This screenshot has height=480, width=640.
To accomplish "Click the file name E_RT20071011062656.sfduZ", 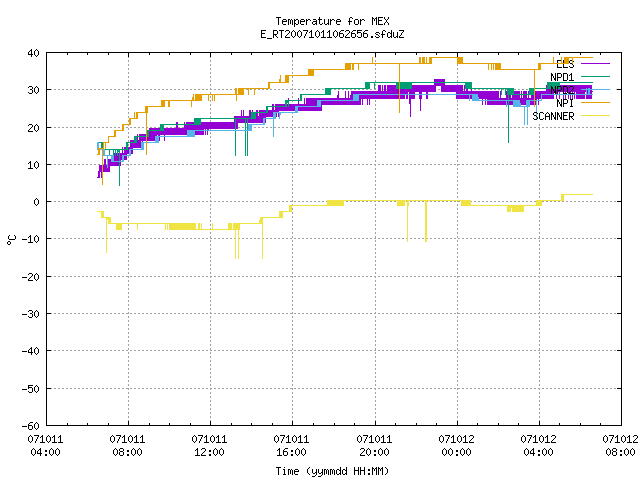I will 332,34.
